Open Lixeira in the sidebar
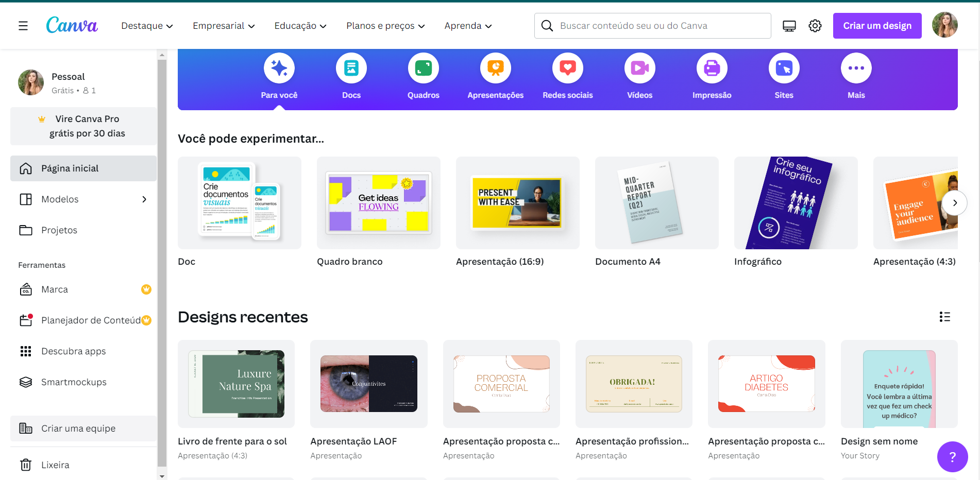This screenshot has height=480, width=980. 55,465
